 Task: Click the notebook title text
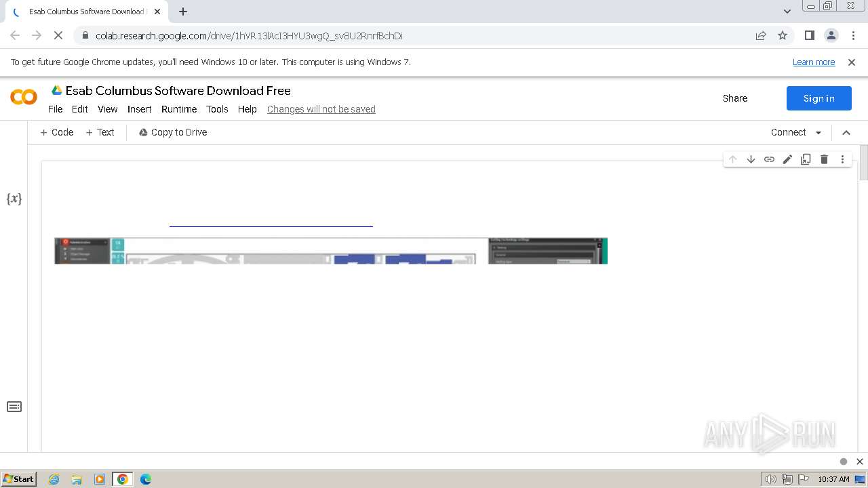pos(178,91)
